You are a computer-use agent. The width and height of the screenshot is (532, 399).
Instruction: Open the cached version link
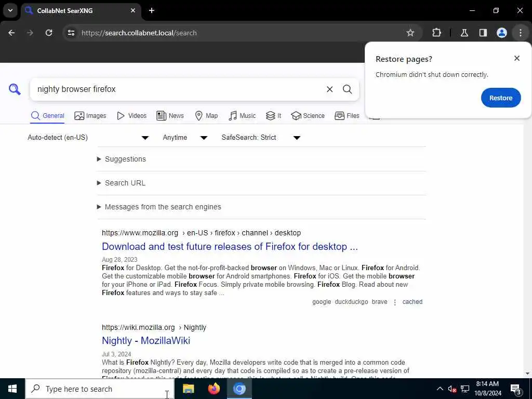pos(412,302)
